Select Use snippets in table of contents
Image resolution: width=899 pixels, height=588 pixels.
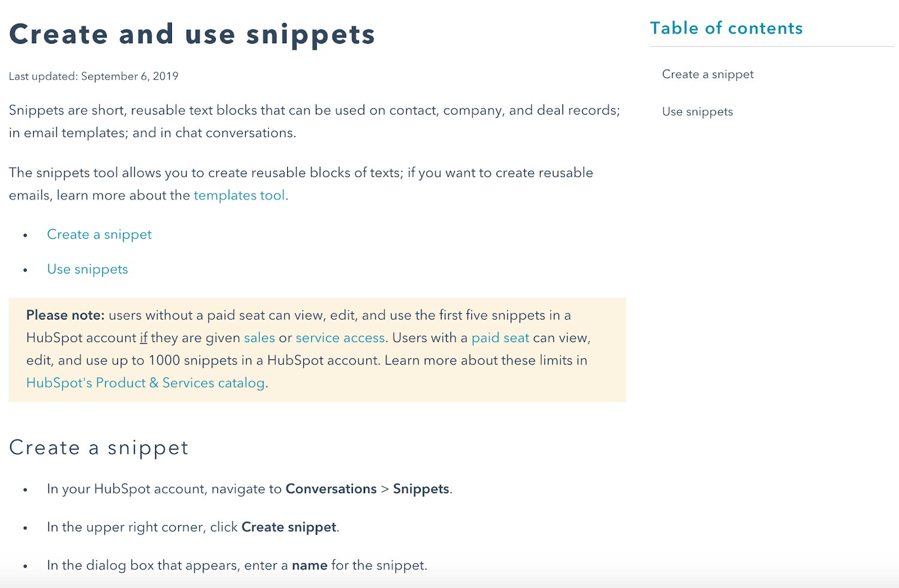click(698, 111)
